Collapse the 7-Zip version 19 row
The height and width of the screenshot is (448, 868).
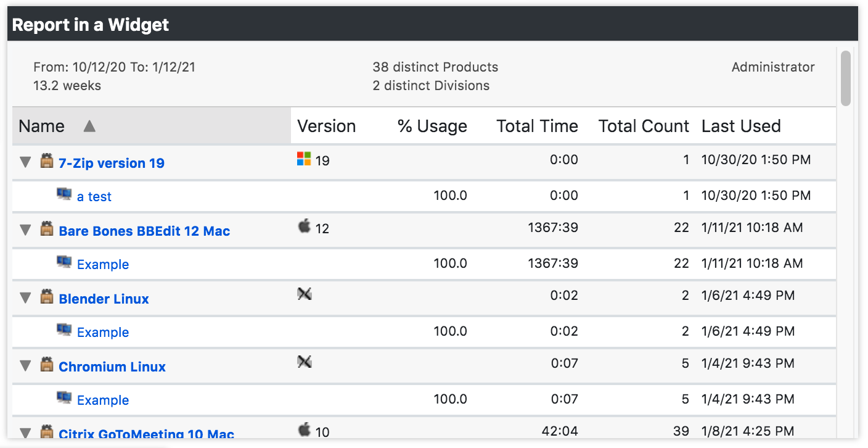(25, 162)
